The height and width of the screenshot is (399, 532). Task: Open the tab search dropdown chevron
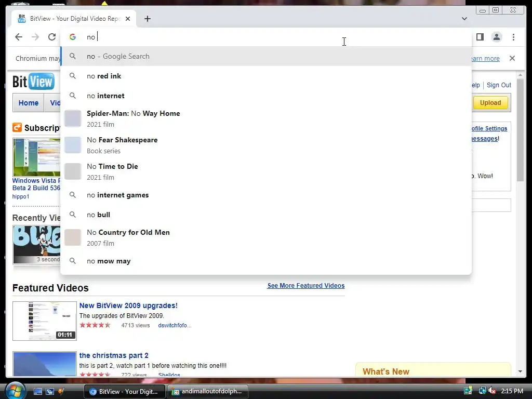coord(464,19)
